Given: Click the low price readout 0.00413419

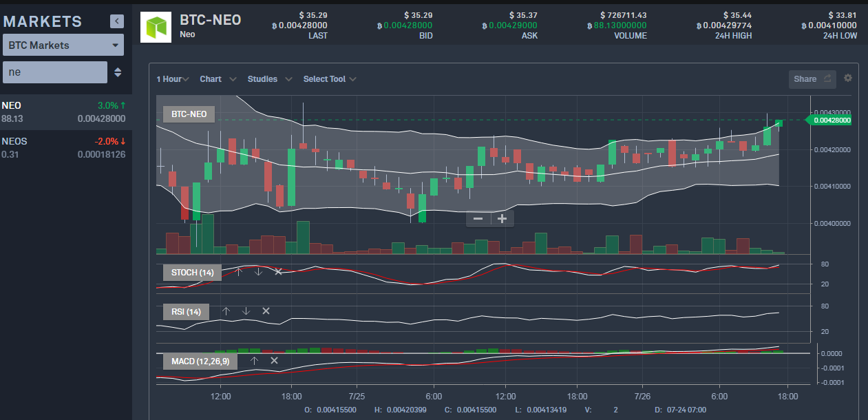Looking at the screenshot, I should (x=547, y=410).
